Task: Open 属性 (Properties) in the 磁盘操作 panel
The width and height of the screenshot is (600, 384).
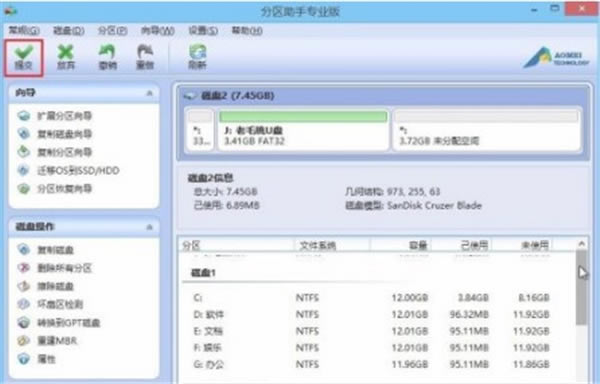Action: coord(37,359)
